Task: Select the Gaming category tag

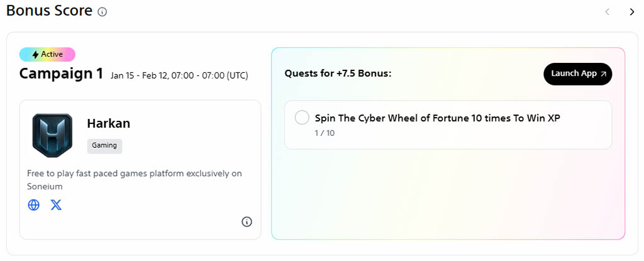Action: (x=104, y=146)
